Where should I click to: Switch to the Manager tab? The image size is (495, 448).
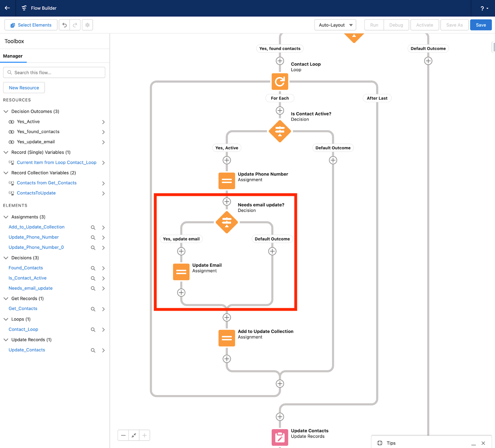pos(13,56)
